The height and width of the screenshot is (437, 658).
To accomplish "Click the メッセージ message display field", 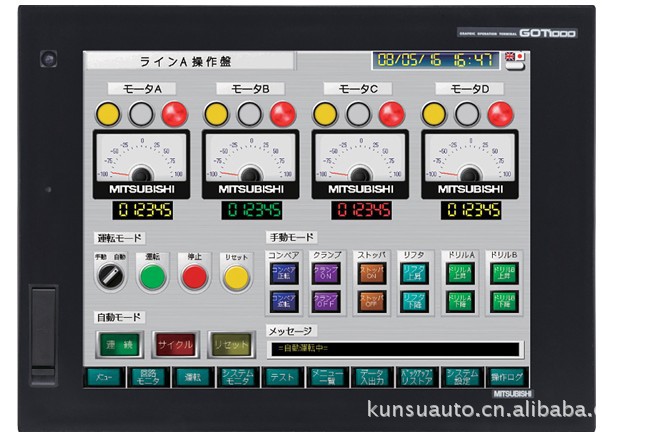I will (x=395, y=349).
